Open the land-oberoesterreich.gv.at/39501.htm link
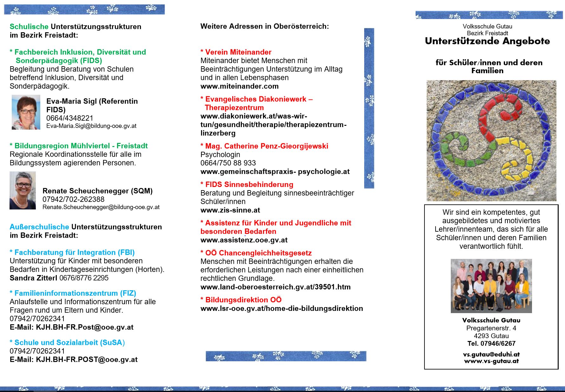 275,287
